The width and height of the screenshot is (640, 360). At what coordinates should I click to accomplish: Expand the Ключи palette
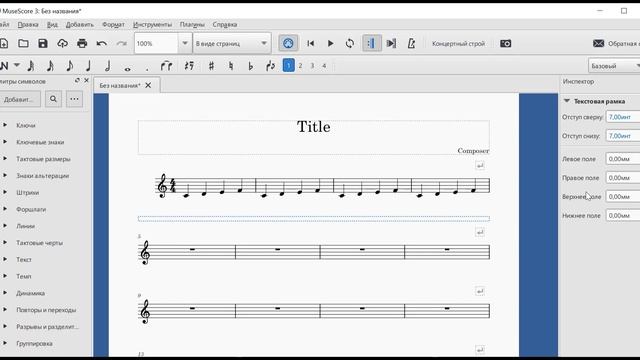pyautogui.click(x=5, y=125)
